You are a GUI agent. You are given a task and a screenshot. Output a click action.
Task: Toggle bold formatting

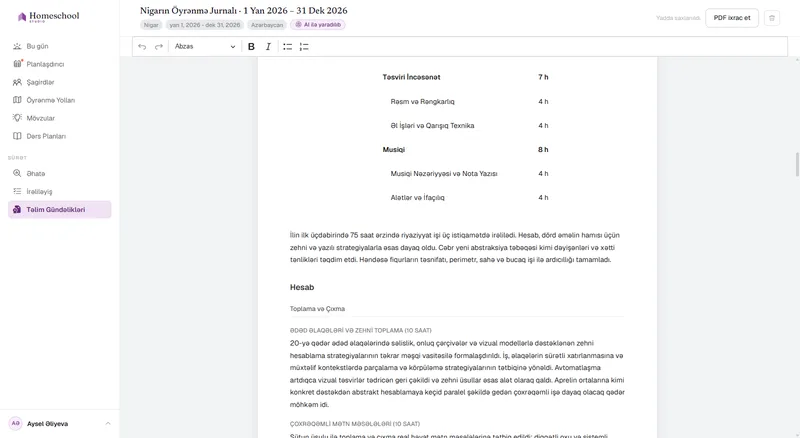click(251, 46)
